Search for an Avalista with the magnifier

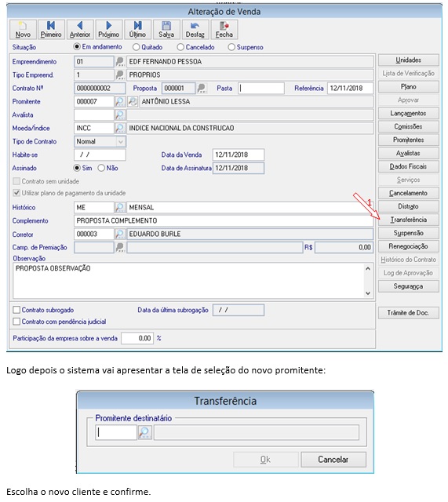pyautogui.click(x=120, y=115)
